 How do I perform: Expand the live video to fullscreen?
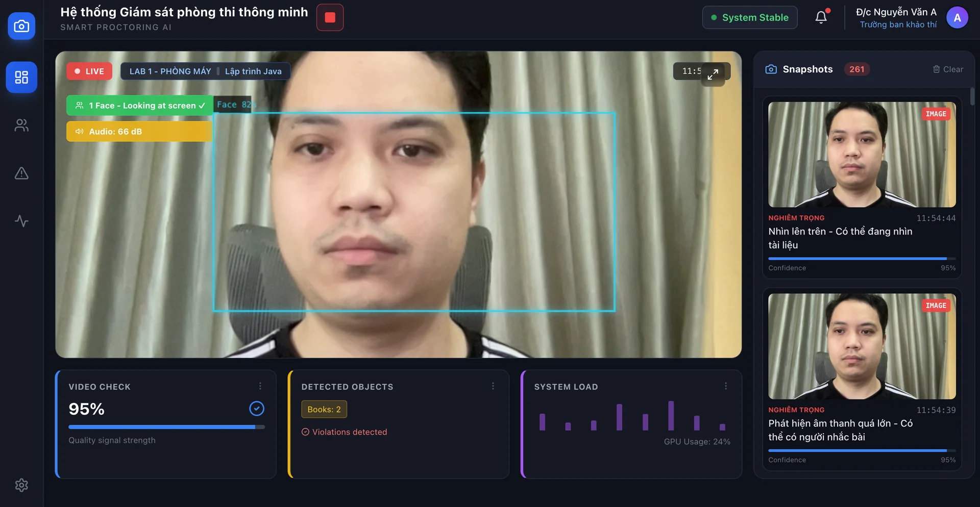(x=713, y=74)
